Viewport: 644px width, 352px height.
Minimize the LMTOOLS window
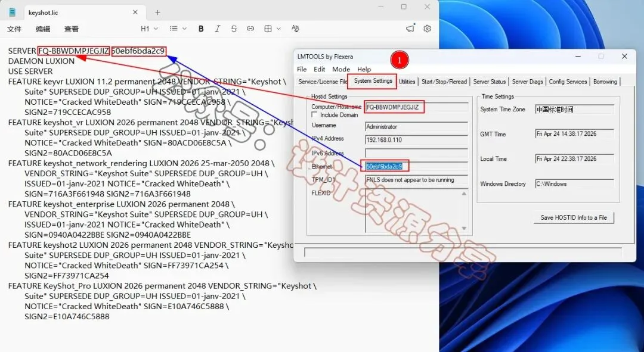pyautogui.click(x=578, y=56)
